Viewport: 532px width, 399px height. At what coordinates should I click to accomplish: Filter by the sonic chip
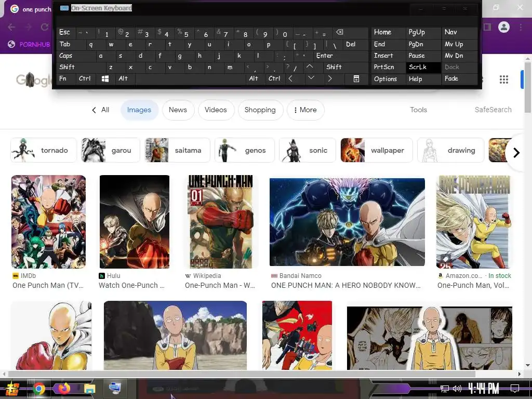[308, 150]
